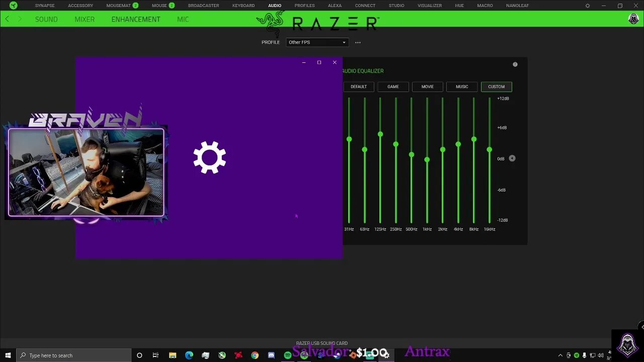Apply the DEFAULT equalizer preset

(x=359, y=86)
